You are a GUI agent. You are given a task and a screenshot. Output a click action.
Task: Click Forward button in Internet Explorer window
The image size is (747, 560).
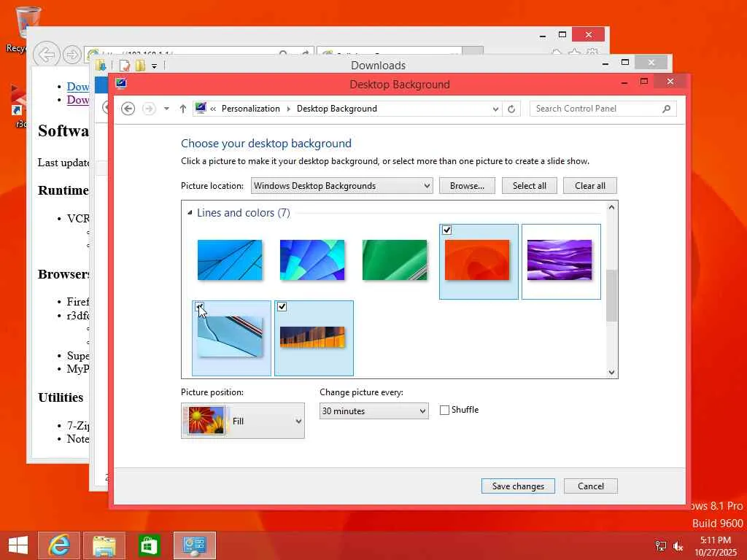pos(72,55)
